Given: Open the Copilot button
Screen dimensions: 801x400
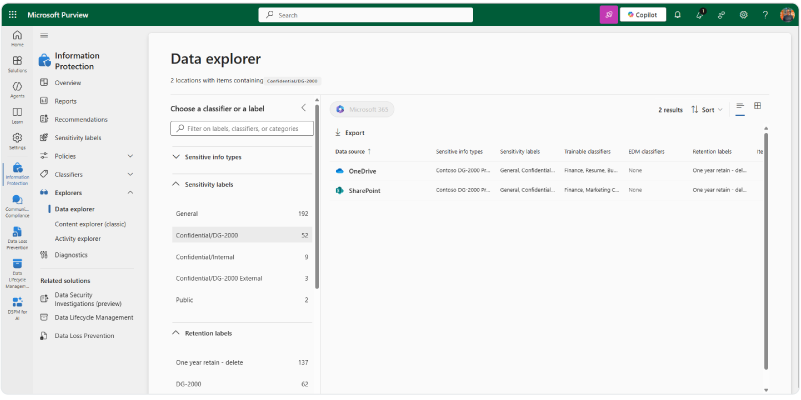Looking at the screenshot, I should tap(643, 15).
